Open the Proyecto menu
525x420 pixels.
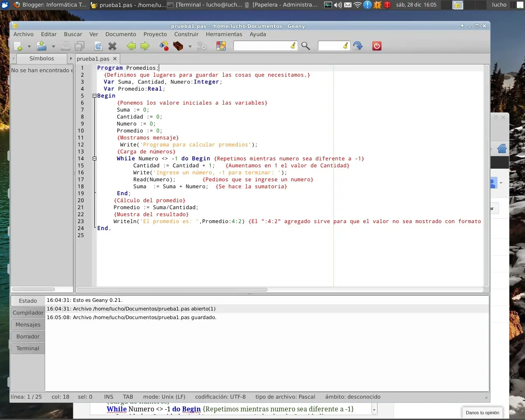(155, 34)
